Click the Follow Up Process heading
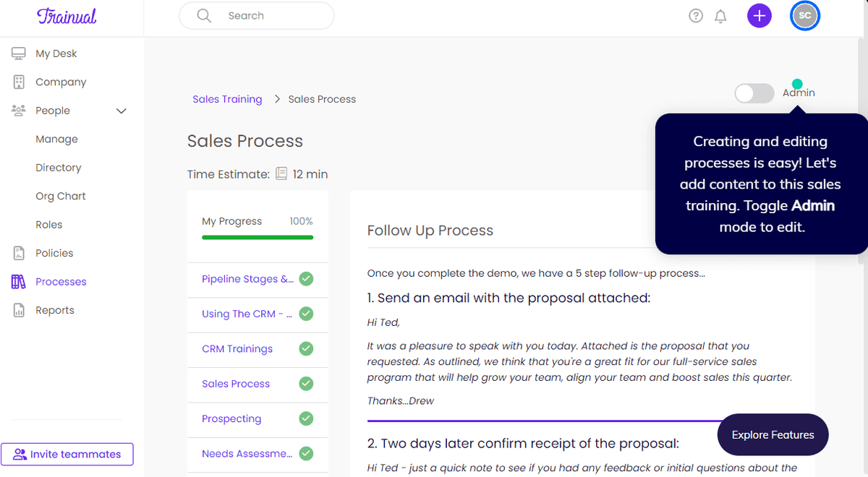This screenshot has height=477, width=868. point(430,231)
